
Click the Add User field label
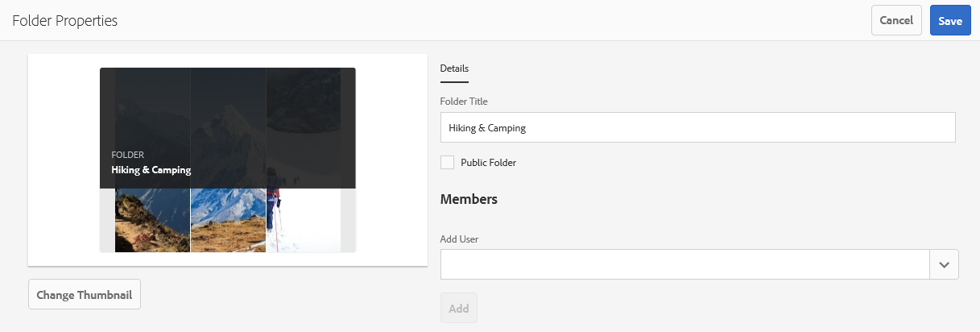tap(460, 239)
